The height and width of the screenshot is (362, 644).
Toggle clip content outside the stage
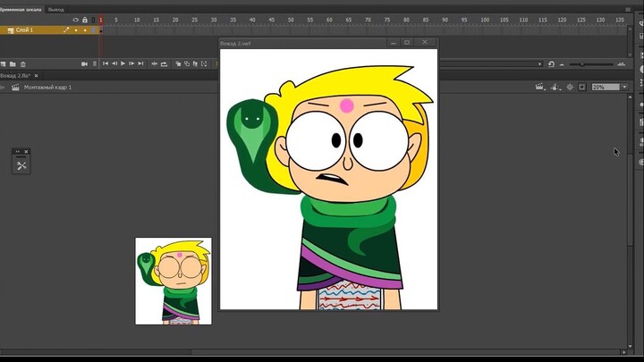click(582, 87)
